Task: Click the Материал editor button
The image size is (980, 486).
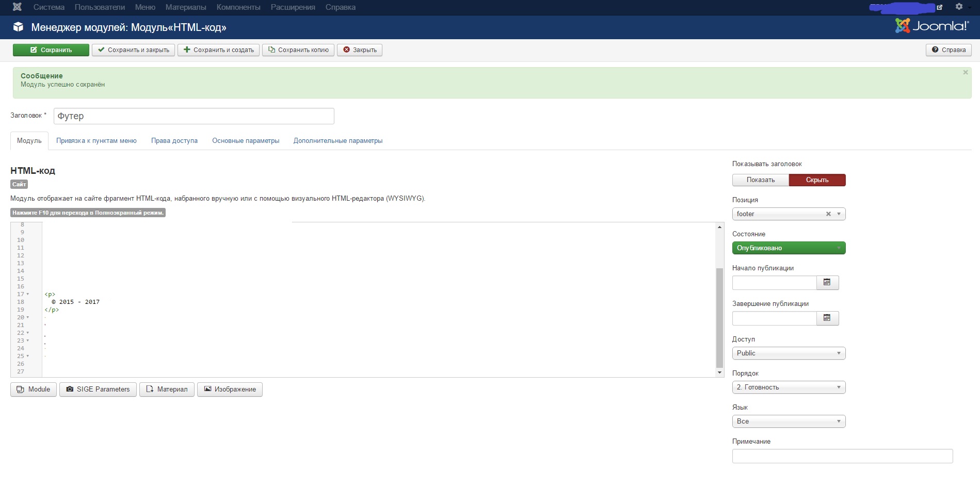Action: (x=167, y=390)
